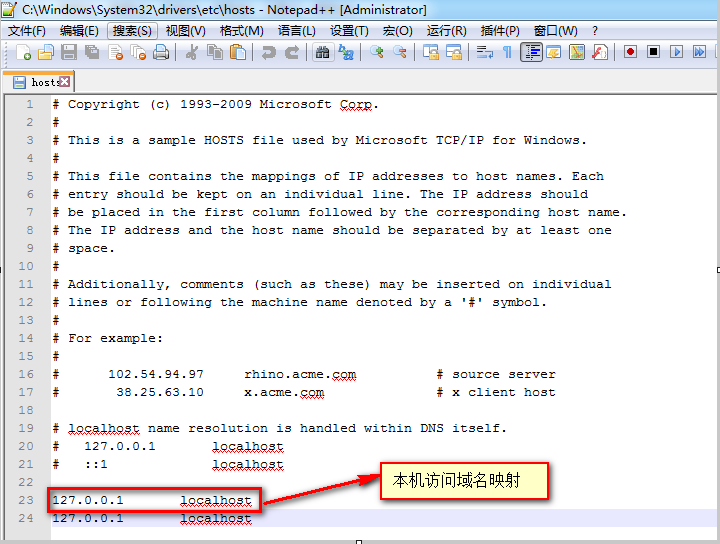Viewport: 720px width, 544px height.
Task: Click IP '102.54.94.97' on line 16
Action: tap(156, 375)
